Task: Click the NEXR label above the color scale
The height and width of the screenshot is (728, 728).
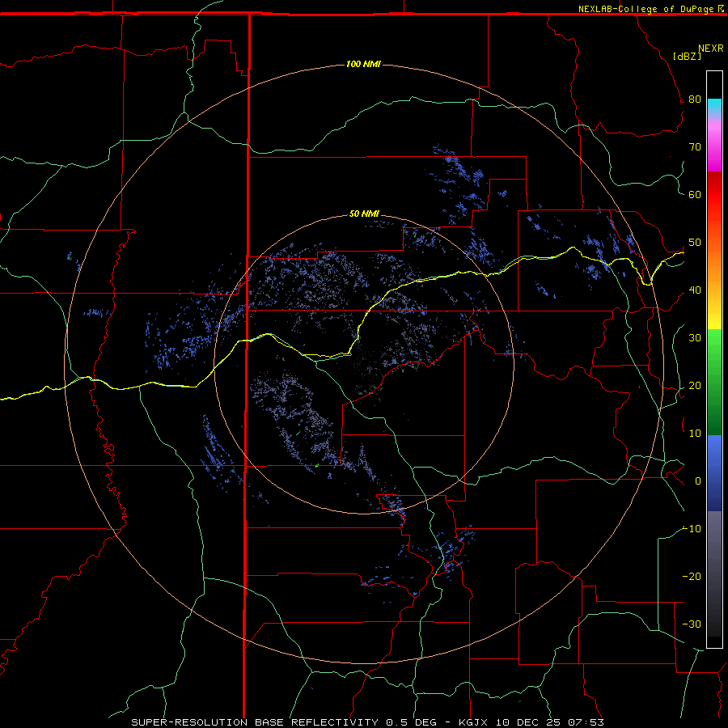Action: coord(710,49)
